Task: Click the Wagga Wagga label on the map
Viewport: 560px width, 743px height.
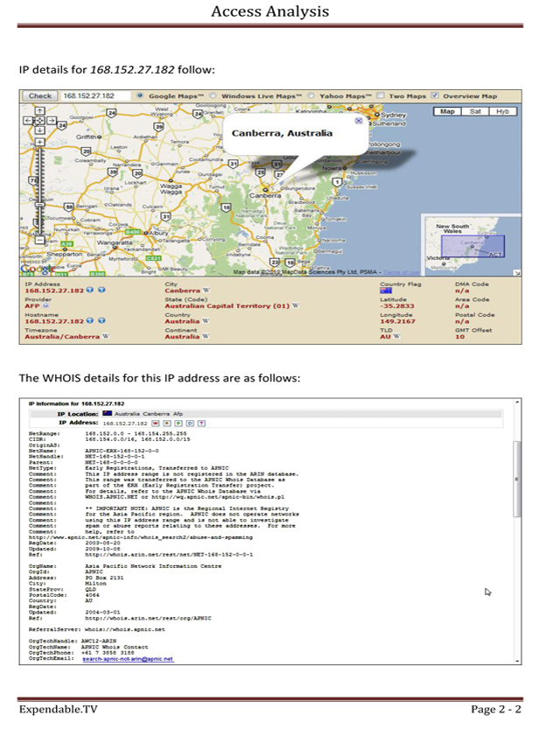Action: (171, 189)
